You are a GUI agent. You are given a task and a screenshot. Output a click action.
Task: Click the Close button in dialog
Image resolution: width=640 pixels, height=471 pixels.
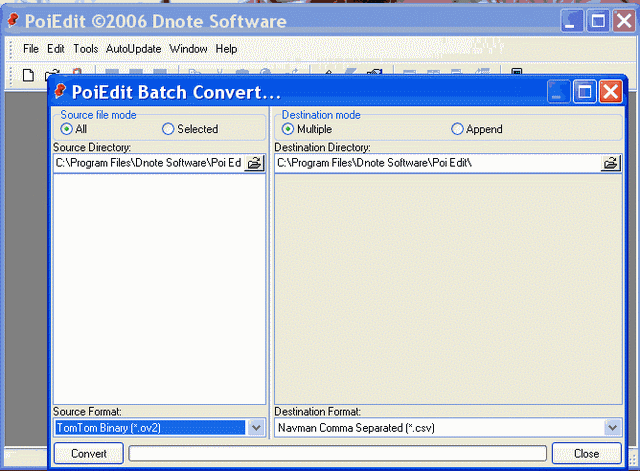(587, 453)
